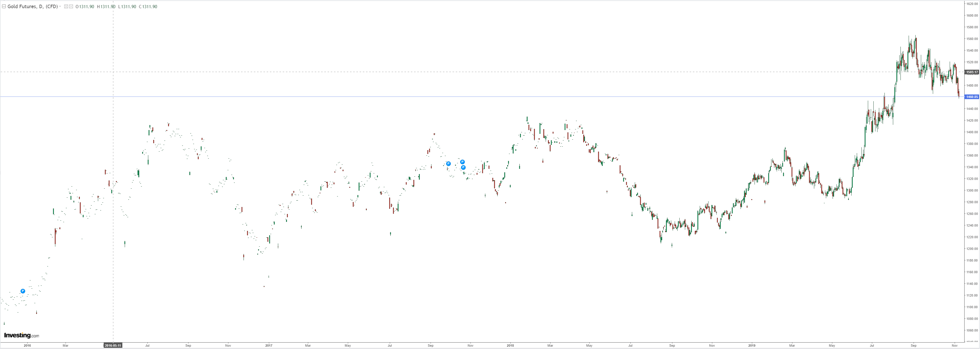Click the 2019 label on time axis

pyautogui.click(x=752, y=346)
